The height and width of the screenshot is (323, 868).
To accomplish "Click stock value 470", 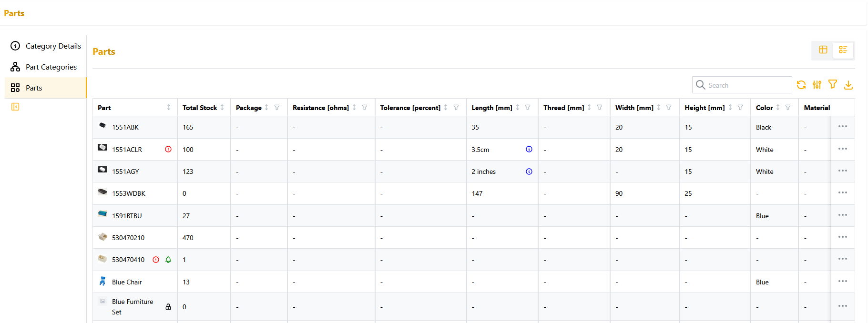I will 188,238.
